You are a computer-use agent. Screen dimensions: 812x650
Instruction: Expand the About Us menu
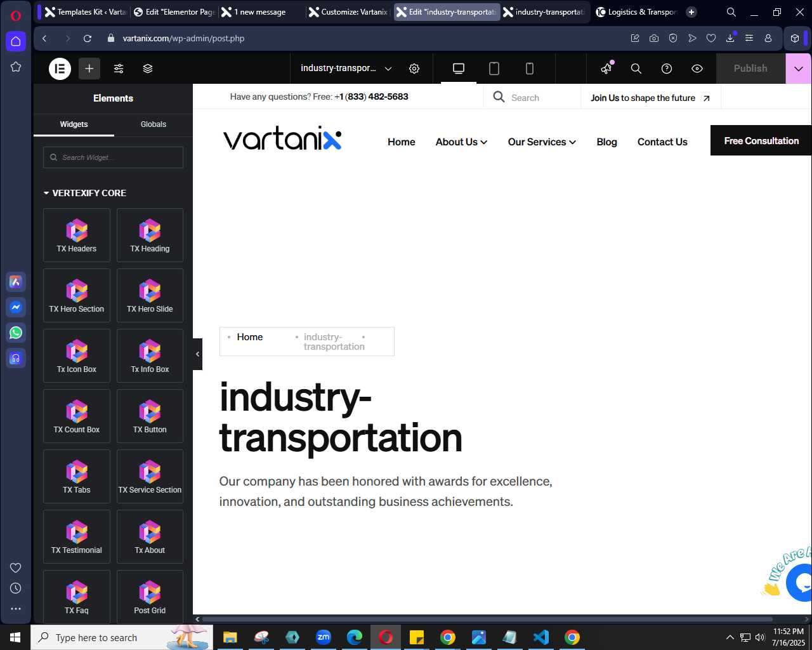[461, 142]
